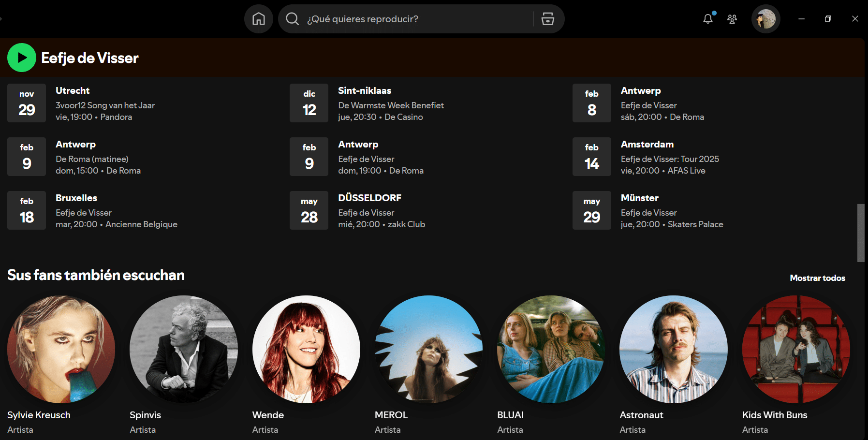Click the Sylvie Kreusch name label
Viewport: 868px width, 440px height.
click(39, 415)
